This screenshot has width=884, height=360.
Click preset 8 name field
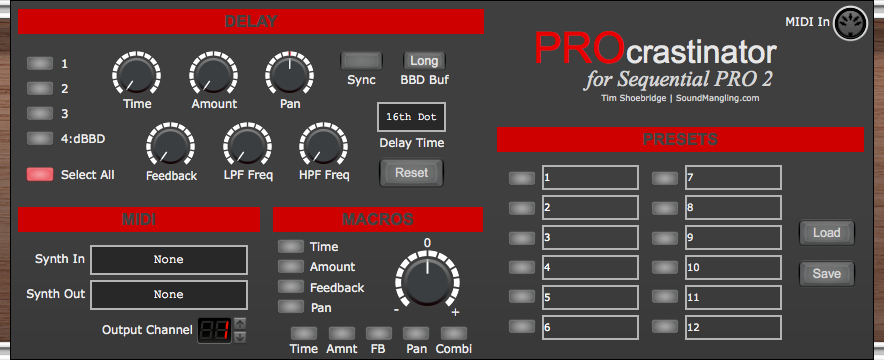pyautogui.click(x=733, y=207)
